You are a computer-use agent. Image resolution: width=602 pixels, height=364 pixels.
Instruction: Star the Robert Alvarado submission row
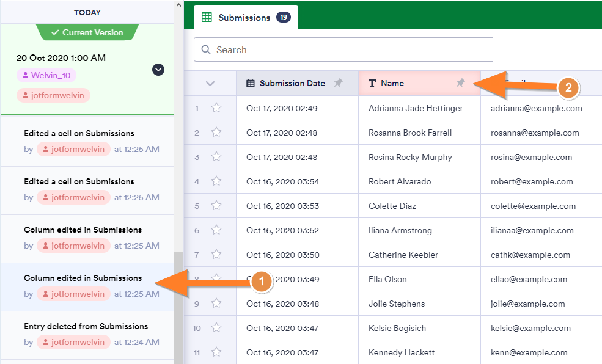[x=216, y=181]
